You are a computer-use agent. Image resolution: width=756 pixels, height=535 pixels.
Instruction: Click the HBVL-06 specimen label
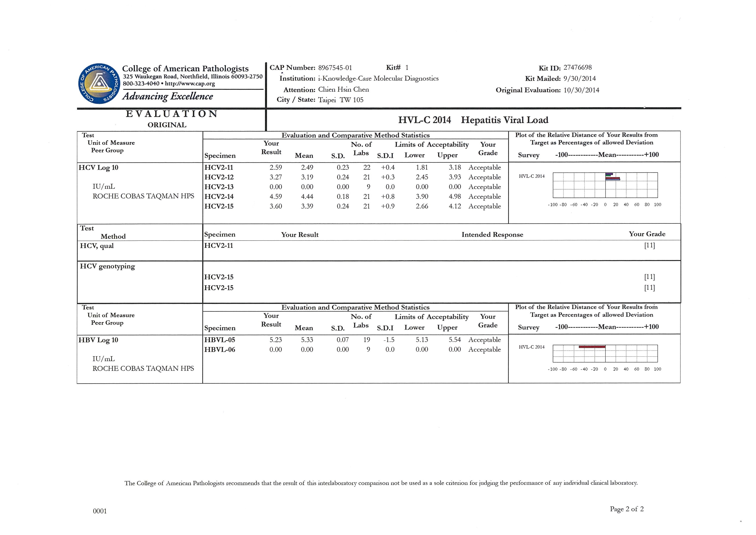coord(219,350)
